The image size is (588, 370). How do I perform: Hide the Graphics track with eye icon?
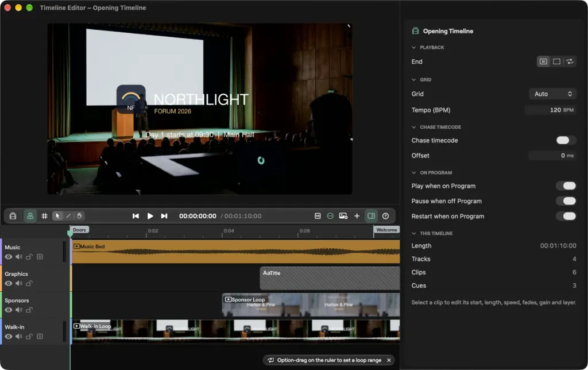pos(8,283)
